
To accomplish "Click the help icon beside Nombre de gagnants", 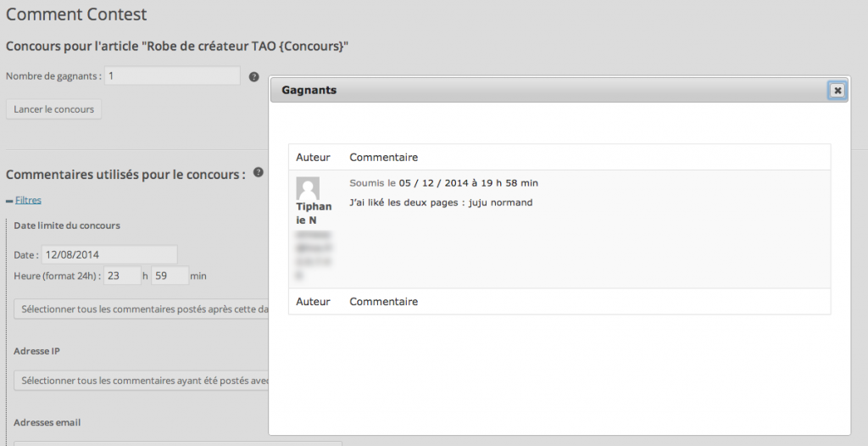I will [x=253, y=77].
